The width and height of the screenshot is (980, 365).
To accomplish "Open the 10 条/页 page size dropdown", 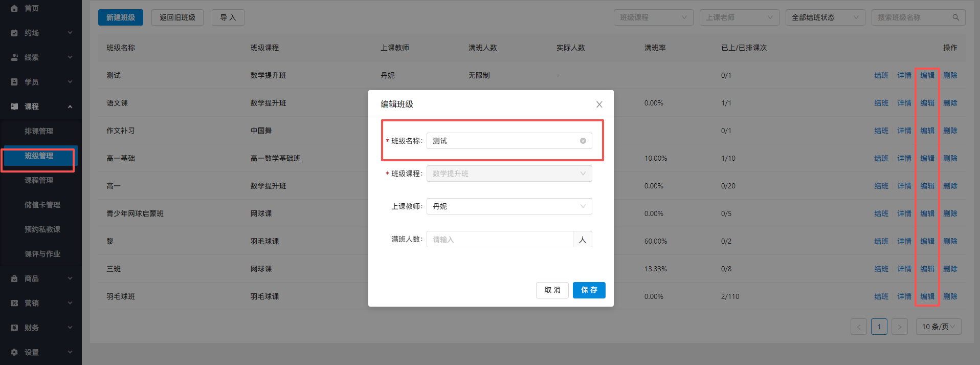I will click(x=938, y=327).
